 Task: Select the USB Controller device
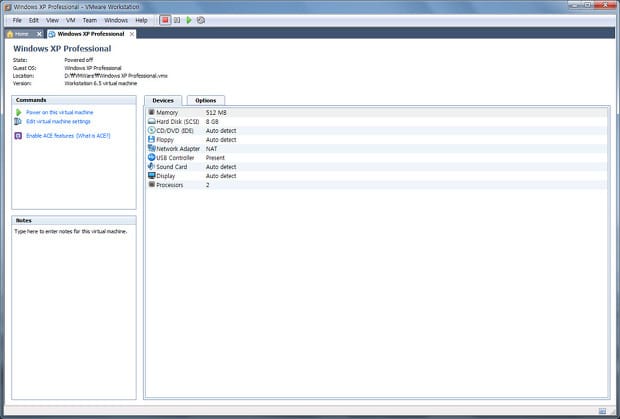coord(175,157)
